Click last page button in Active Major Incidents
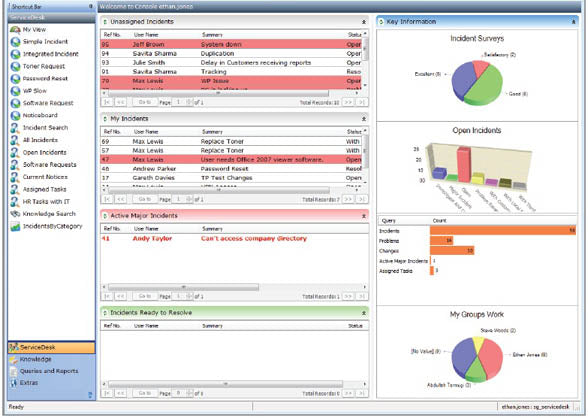Screen dimensions: 588x418 tap(362, 297)
